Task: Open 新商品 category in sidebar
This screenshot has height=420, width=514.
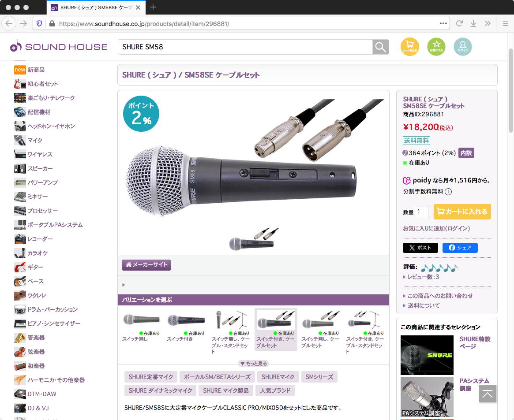Action: coord(30,70)
